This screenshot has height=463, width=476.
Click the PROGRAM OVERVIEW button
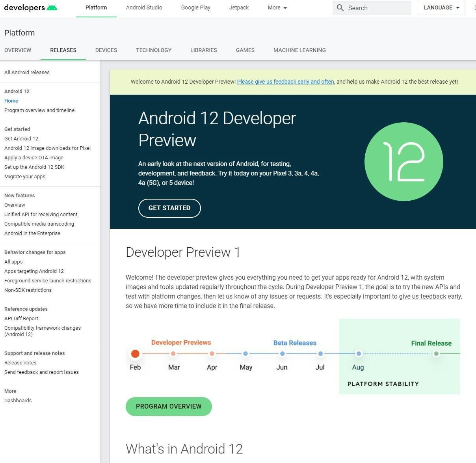pyautogui.click(x=169, y=406)
